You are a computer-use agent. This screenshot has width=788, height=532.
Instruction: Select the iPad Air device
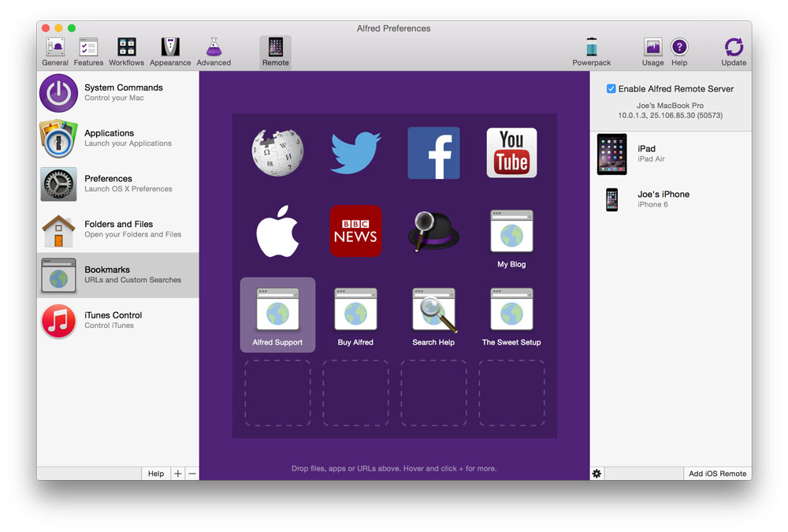point(671,154)
